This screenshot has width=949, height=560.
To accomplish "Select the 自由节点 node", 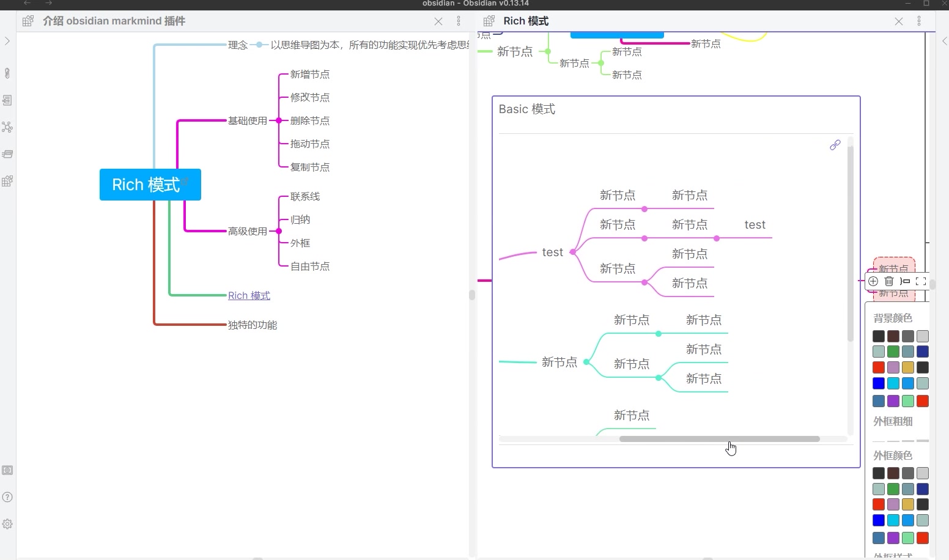I will [310, 266].
